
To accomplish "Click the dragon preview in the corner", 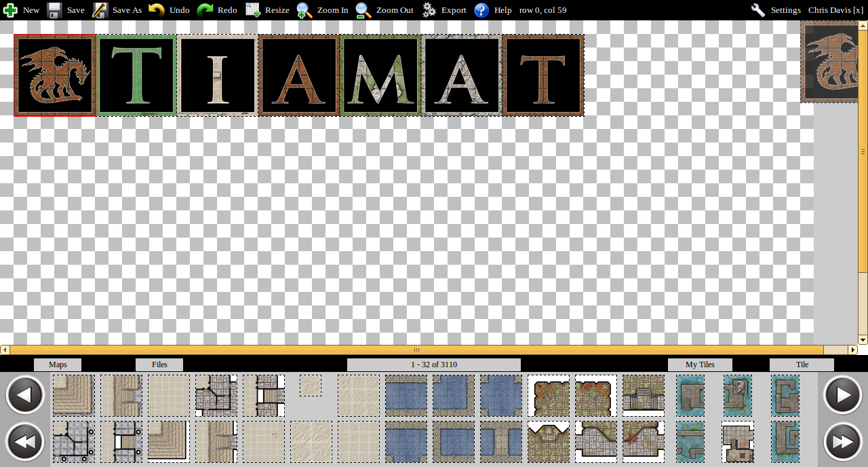I will (x=829, y=62).
